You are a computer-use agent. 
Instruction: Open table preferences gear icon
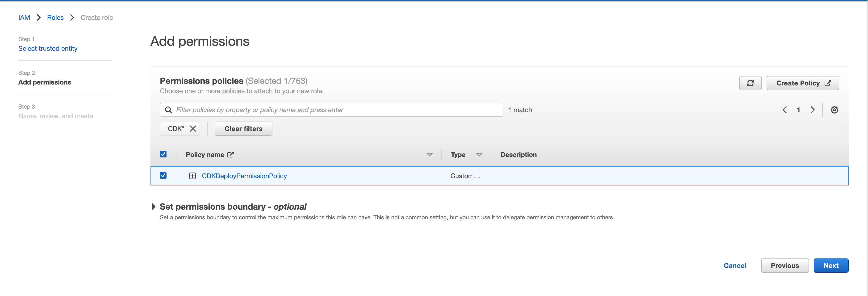click(834, 110)
